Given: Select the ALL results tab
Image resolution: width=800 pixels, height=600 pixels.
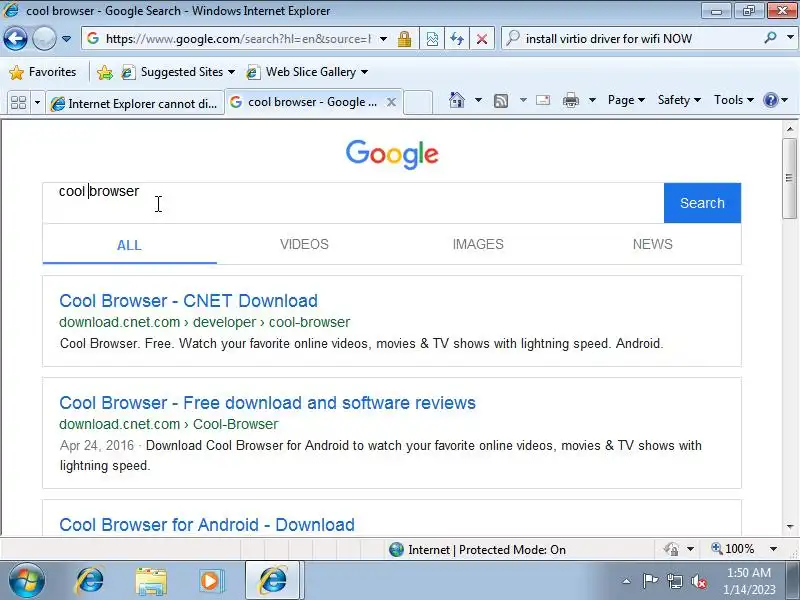Looking at the screenshot, I should pos(129,245).
